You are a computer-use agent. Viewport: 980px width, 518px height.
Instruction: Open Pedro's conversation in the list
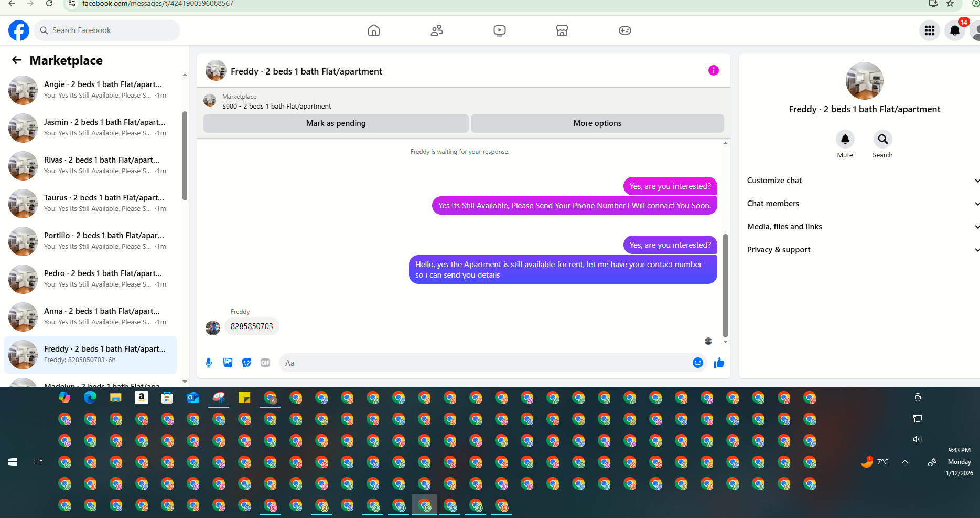tap(90, 279)
